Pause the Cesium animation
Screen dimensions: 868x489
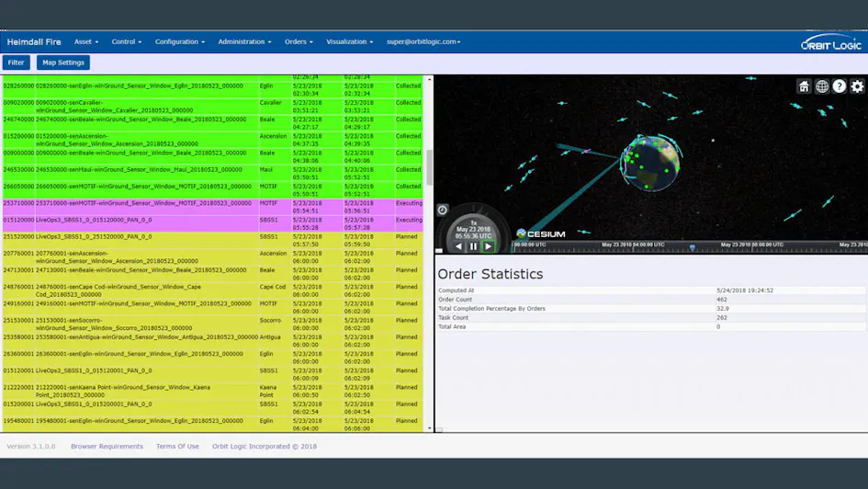[x=473, y=246]
